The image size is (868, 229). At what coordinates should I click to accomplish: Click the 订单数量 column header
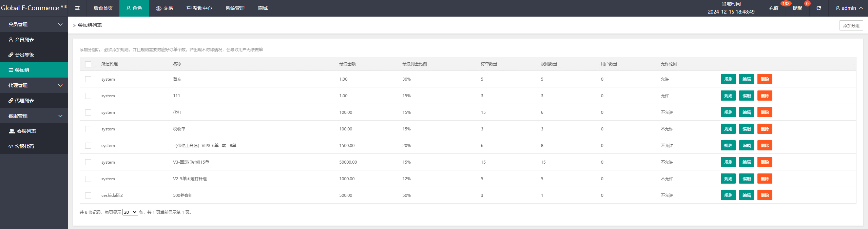489,64
